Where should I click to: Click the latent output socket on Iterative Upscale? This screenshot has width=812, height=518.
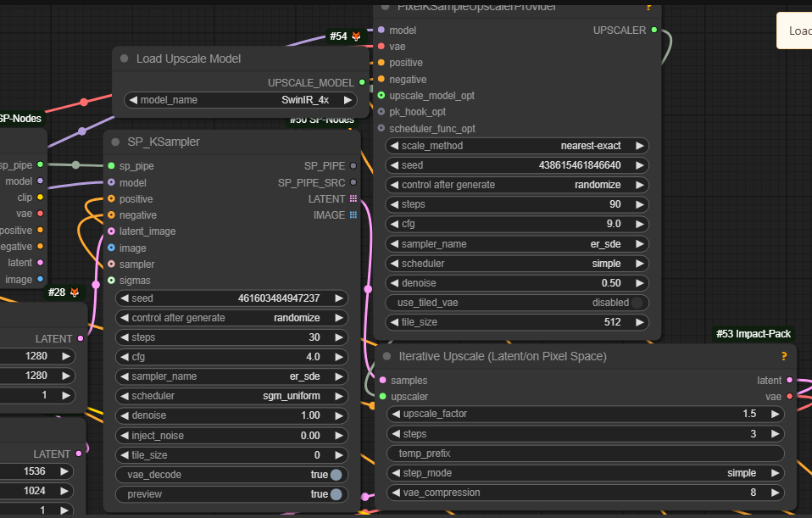(789, 380)
